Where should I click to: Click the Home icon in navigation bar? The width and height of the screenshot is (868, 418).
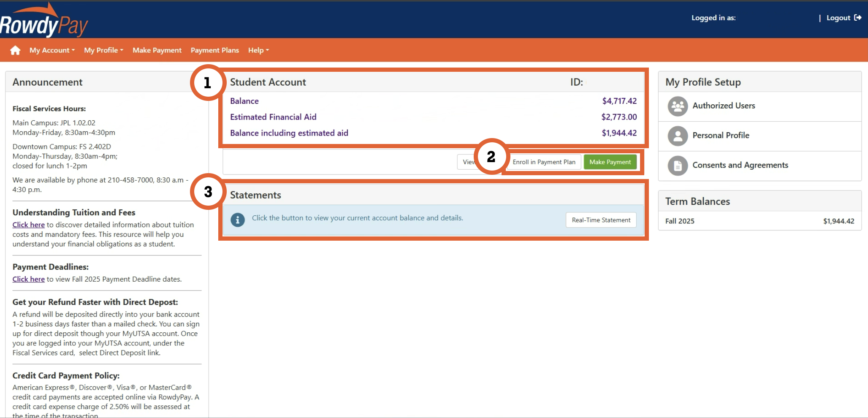[x=15, y=50]
